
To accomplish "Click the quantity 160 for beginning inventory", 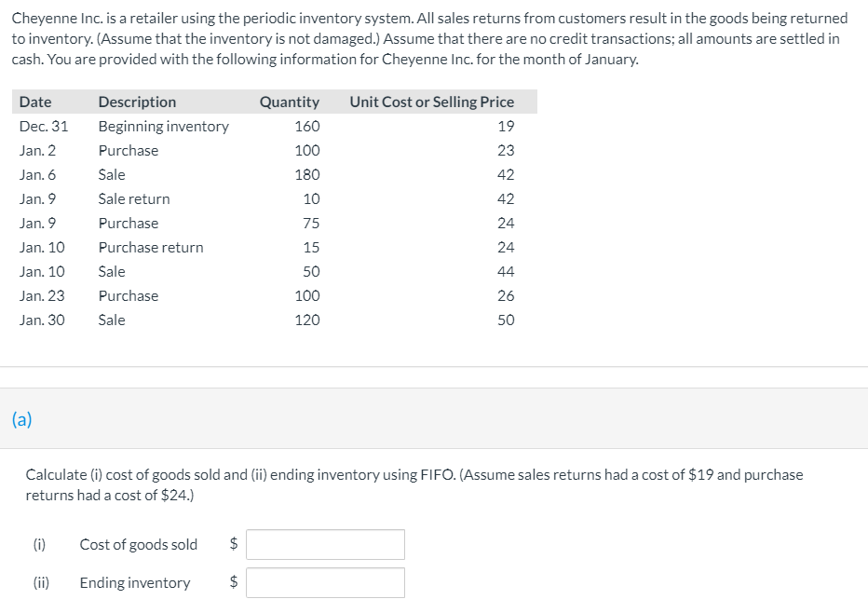I will click(x=306, y=126).
